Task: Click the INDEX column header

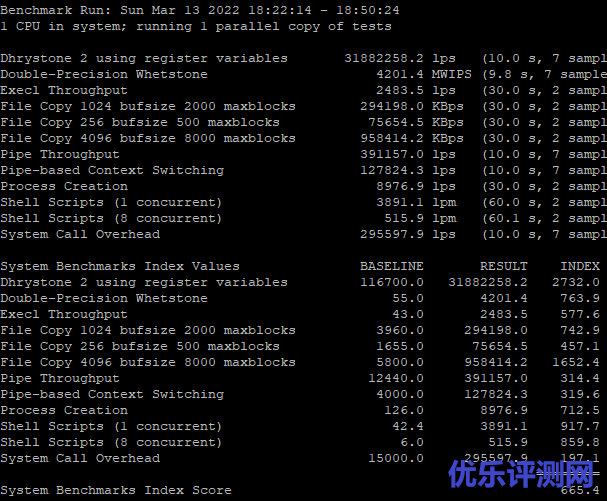Action: coord(580,266)
